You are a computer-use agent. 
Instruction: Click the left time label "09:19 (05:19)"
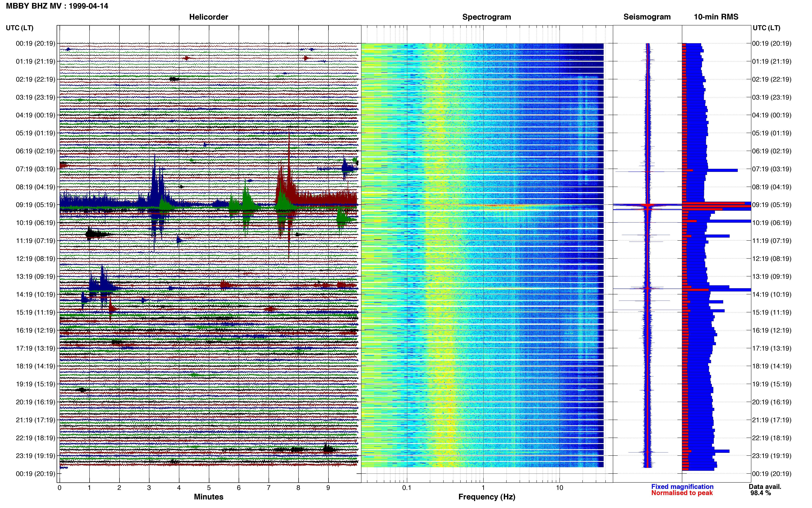pos(35,205)
